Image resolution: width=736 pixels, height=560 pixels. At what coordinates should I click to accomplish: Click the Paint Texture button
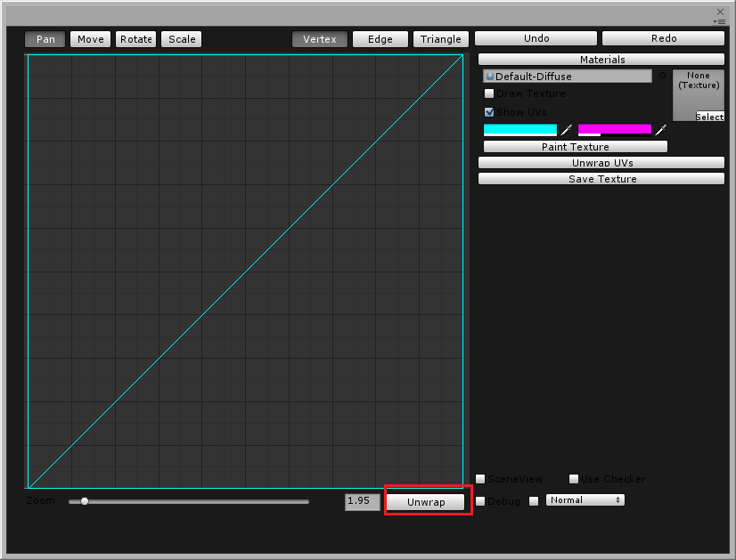click(575, 147)
